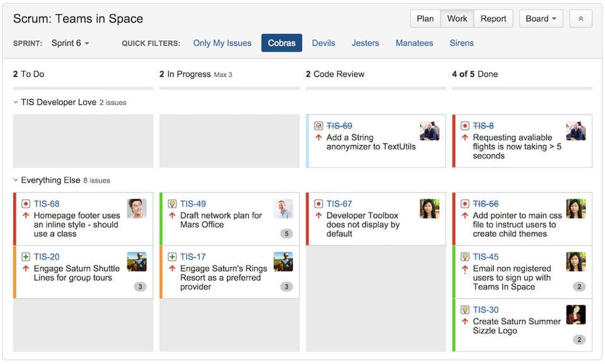Click the bug type icon on TIS-8
The width and height of the screenshot is (605, 364).
(465, 126)
